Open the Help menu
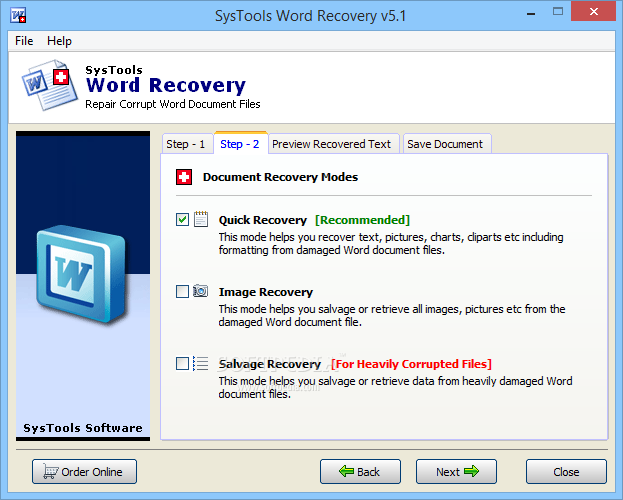This screenshot has height=500, width=623. (x=59, y=41)
